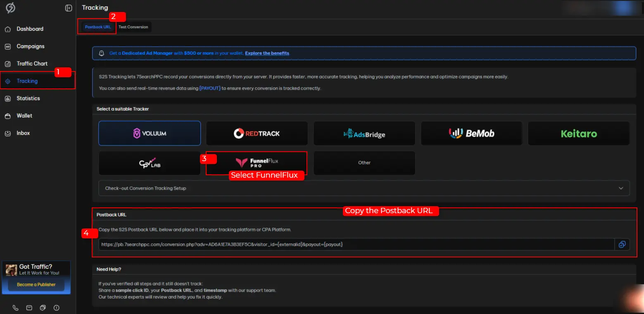Pick the AdsBridge tracker card

click(364, 133)
